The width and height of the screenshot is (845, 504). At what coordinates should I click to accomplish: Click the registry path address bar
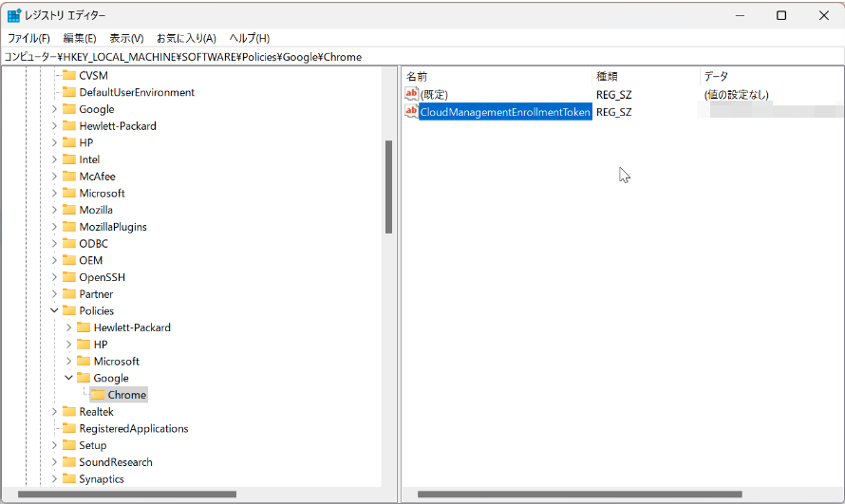point(422,57)
